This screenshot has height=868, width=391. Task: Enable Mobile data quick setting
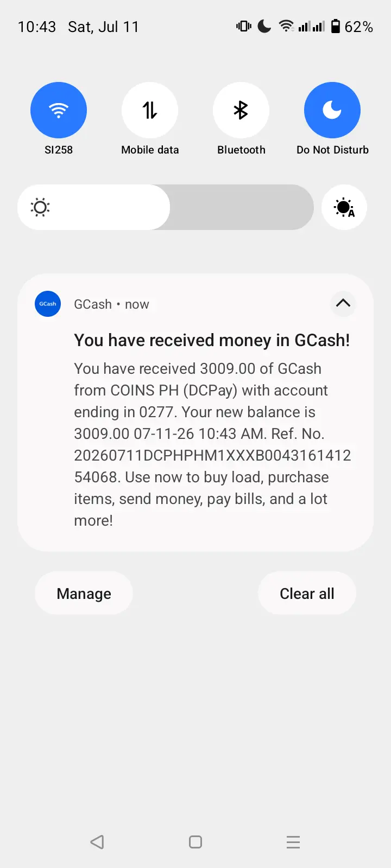[x=150, y=110]
